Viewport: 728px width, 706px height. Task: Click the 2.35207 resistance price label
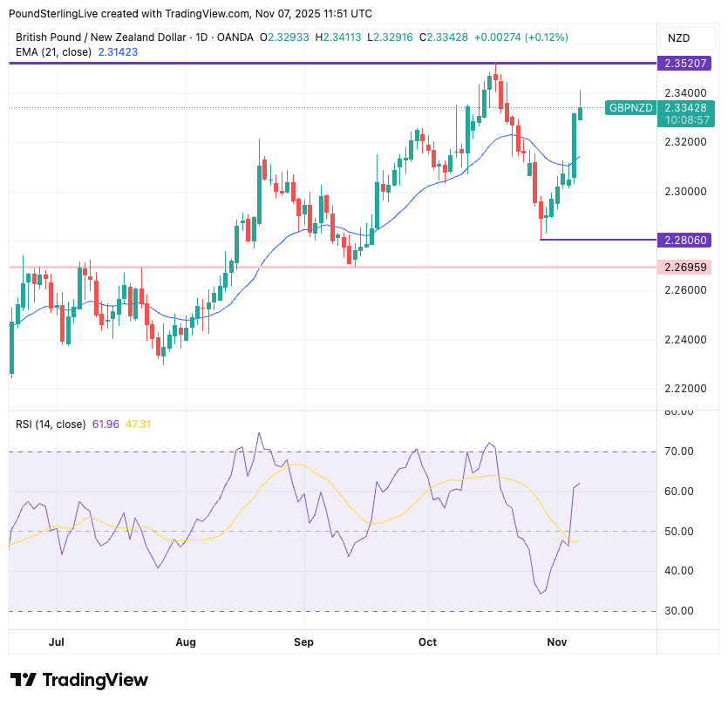686,64
